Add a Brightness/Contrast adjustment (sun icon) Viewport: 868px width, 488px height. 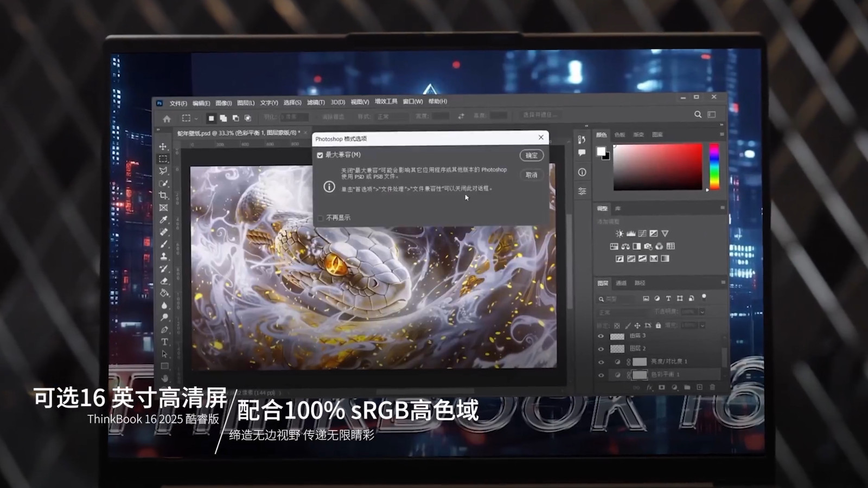pos(620,234)
